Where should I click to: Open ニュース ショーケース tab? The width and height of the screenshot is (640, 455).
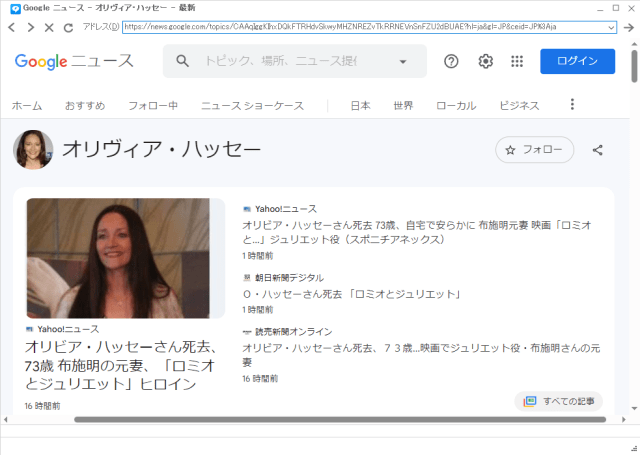click(252, 106)
